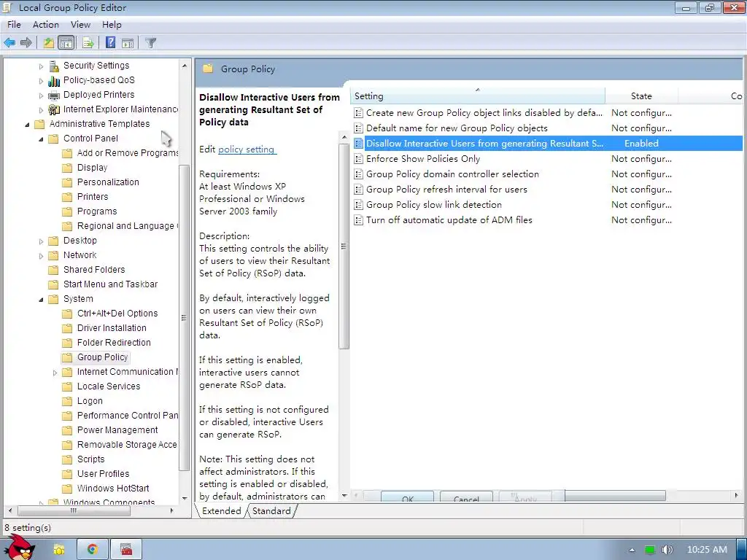Select the Logon folder under System

[x=90, y=401]
